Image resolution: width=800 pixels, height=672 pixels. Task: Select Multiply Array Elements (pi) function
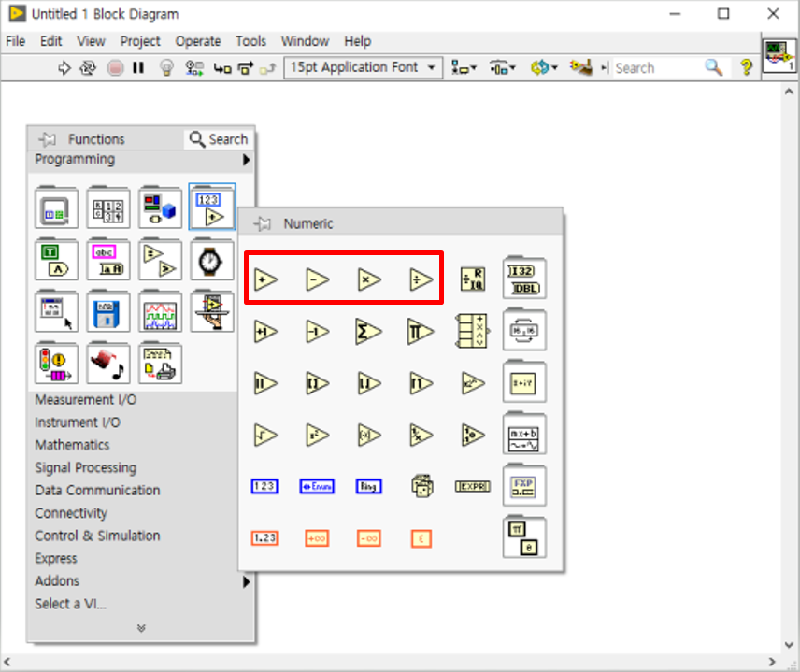[421, 332]
